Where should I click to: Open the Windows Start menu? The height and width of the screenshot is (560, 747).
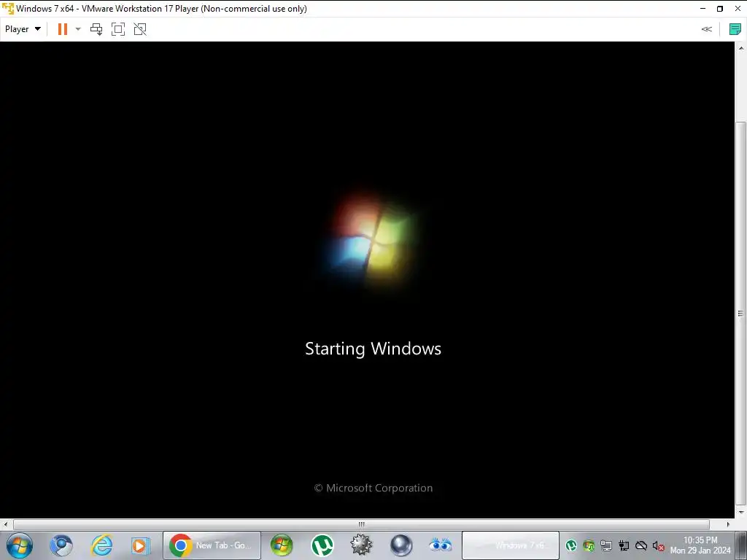(20, 545)
